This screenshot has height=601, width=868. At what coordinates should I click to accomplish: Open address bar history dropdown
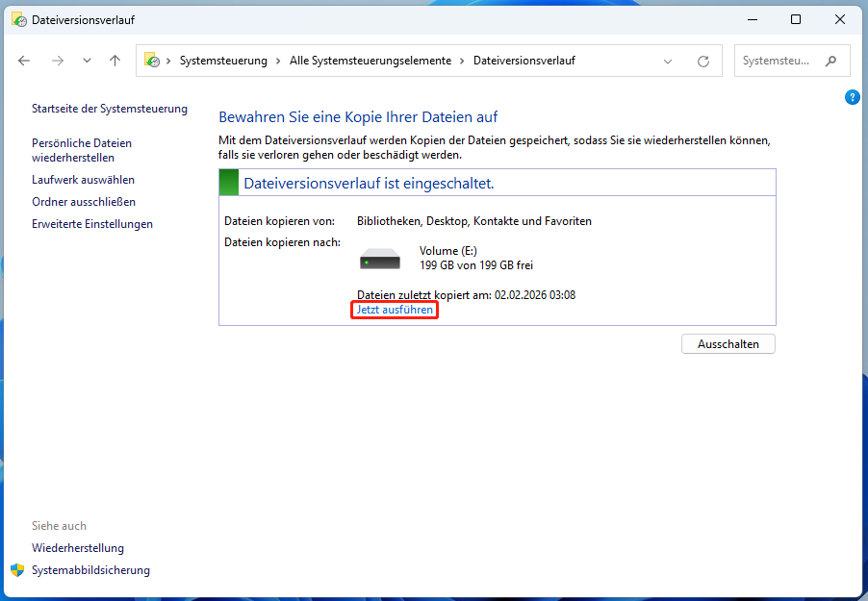[x=668, y=62]
